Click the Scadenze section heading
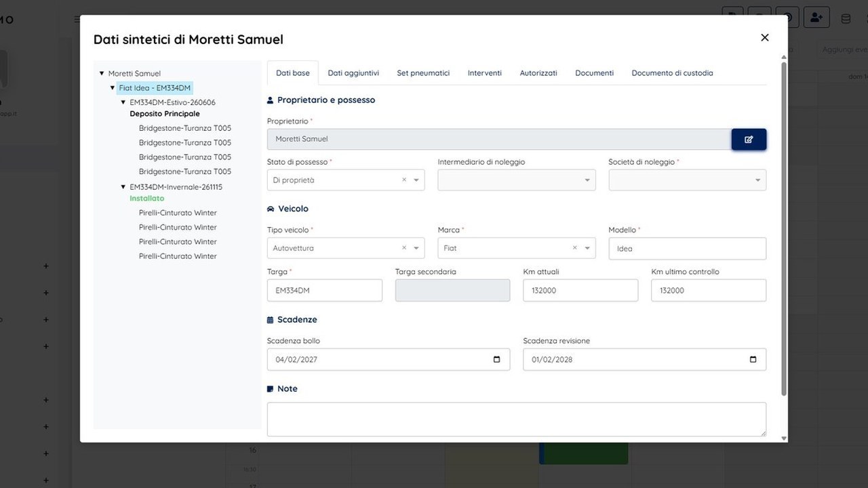Screen dimensions: 868x488 pyautogui.click(x=297, y=319)
